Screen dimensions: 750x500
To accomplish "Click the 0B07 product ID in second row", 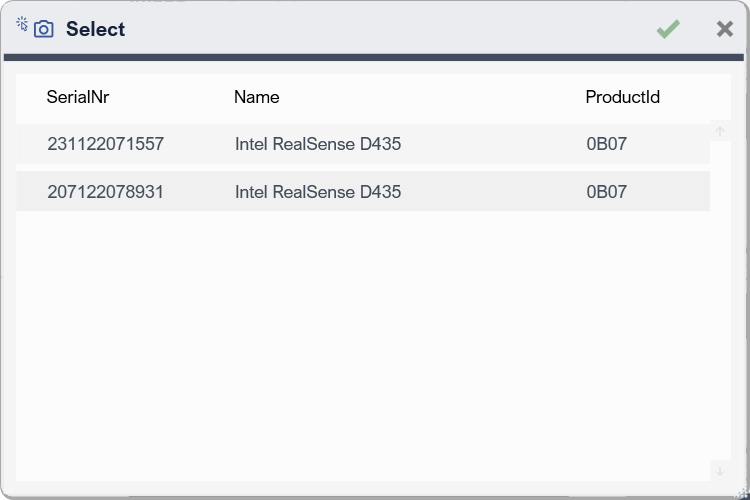I will [606, 191].
